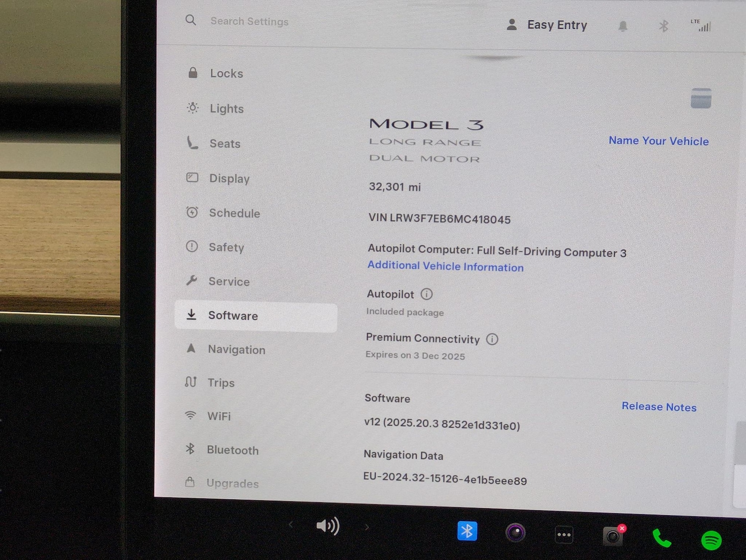The height and width of the screenshot is (560, 746).
Task: Tap Name Your Vehicle link
Action: 658,141
